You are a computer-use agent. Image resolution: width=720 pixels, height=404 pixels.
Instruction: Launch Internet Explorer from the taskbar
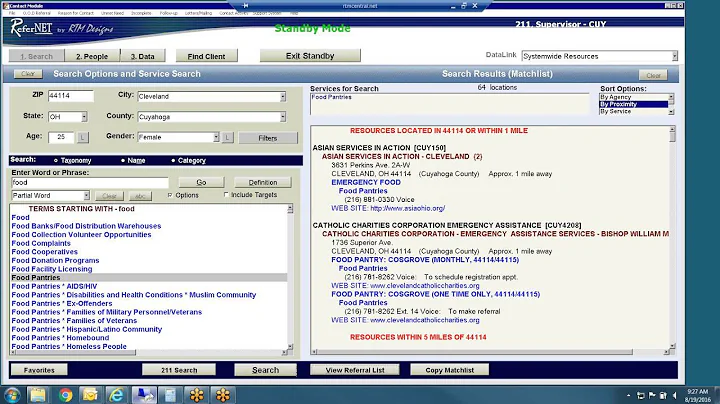pos(117,395)
